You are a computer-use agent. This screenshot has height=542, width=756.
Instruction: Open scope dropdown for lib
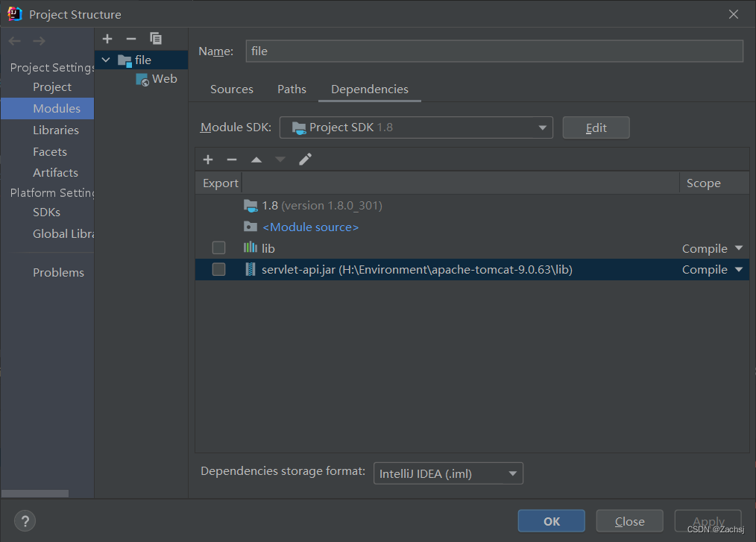[x=739, y=248]
